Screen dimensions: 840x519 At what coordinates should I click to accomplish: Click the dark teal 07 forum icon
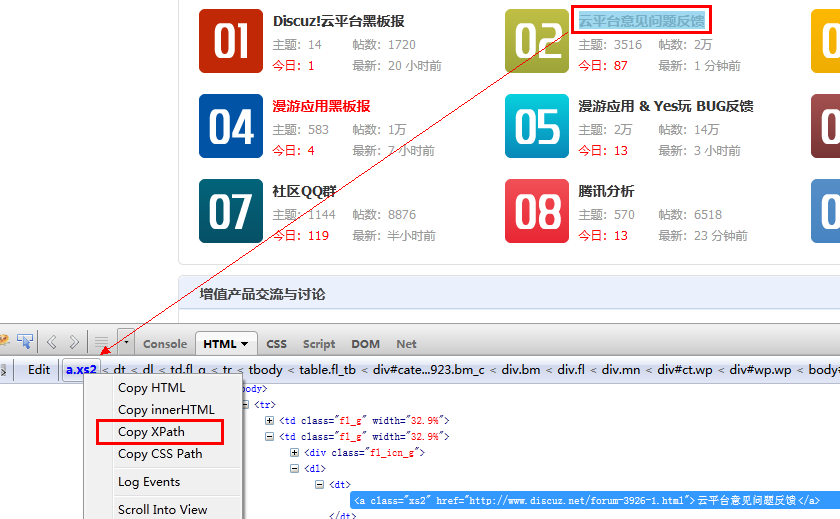(231, 211)
